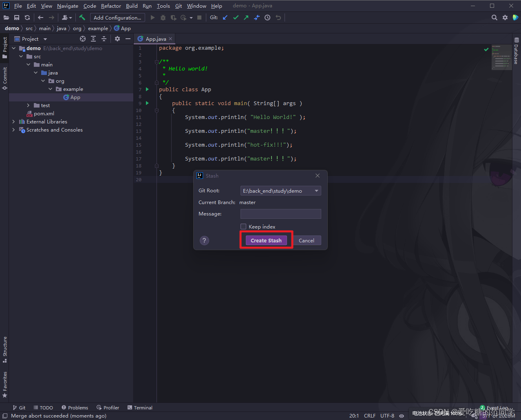The height and width of the screenshot is (420, 521).
Task: Click run gutter icon beside class App
Action: point(147,89)
